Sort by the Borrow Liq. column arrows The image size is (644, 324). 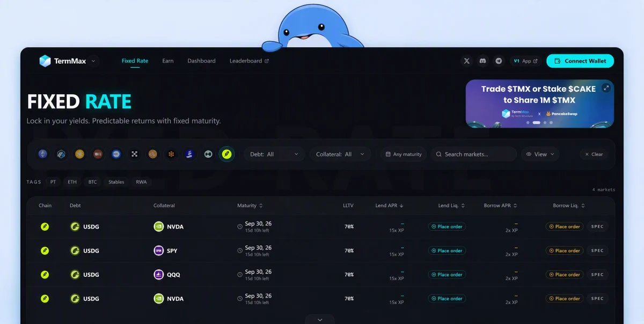(x=583, y=205)
